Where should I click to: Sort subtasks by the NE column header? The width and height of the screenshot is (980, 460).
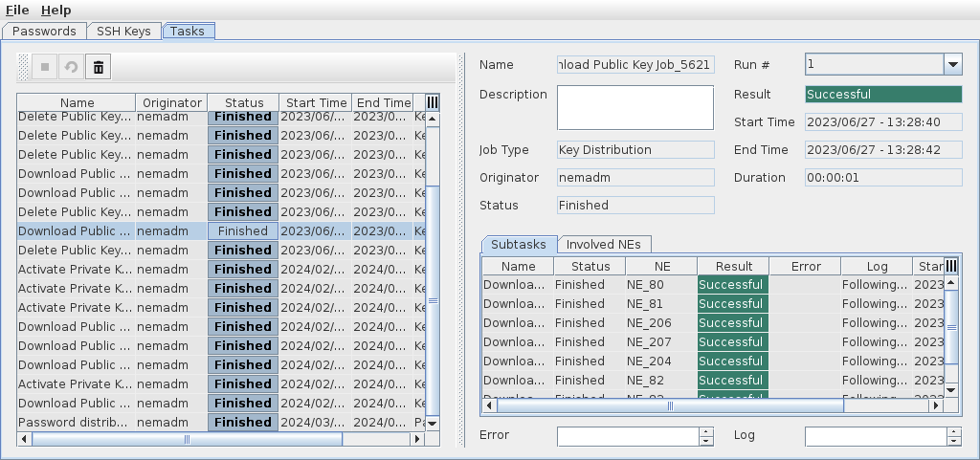click(662, 267)
